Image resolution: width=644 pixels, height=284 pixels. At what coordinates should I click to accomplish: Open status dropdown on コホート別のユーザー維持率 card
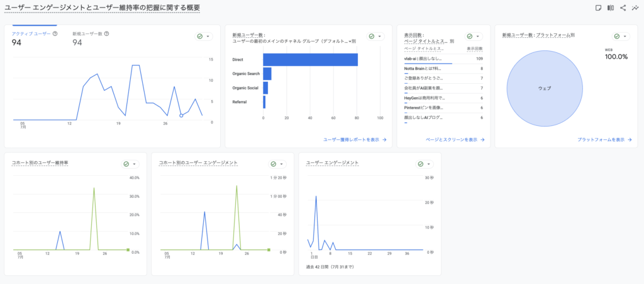point(130,164)
